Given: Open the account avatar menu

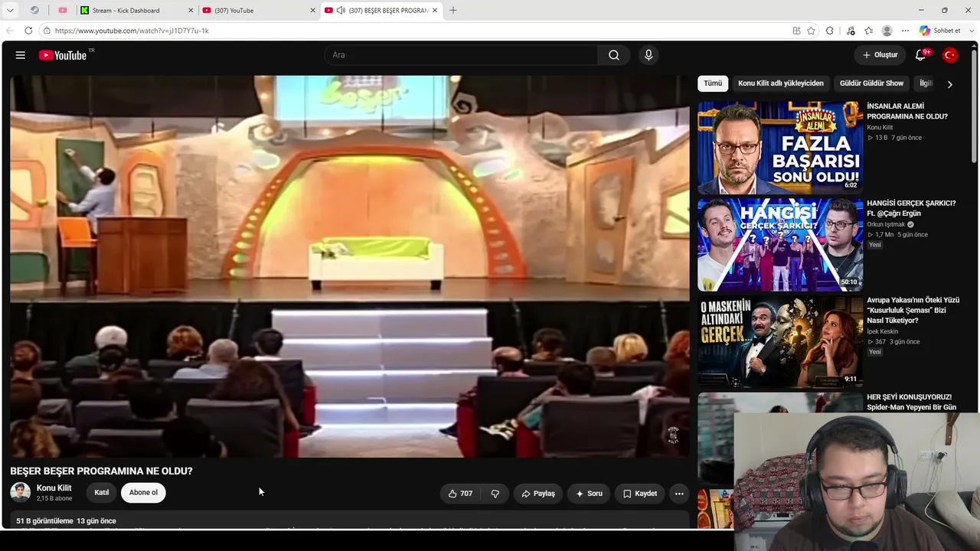Looking at the screenshot, I should point(950,55).
